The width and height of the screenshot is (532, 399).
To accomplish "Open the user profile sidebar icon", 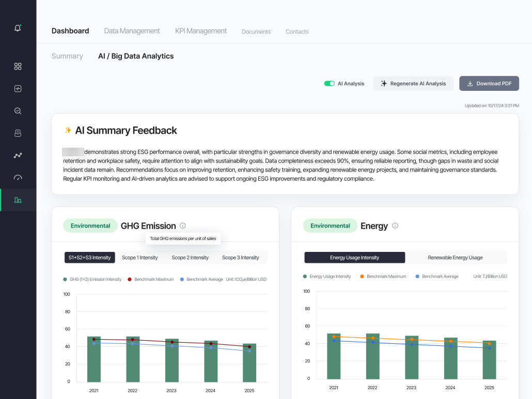I will (18, 133).
